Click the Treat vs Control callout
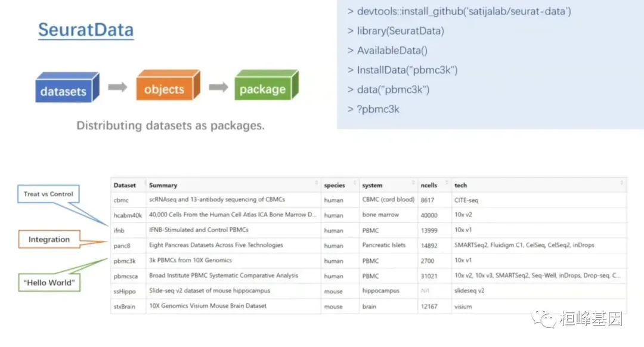Viewport: 644px width, 347px height. click(49, 194)
